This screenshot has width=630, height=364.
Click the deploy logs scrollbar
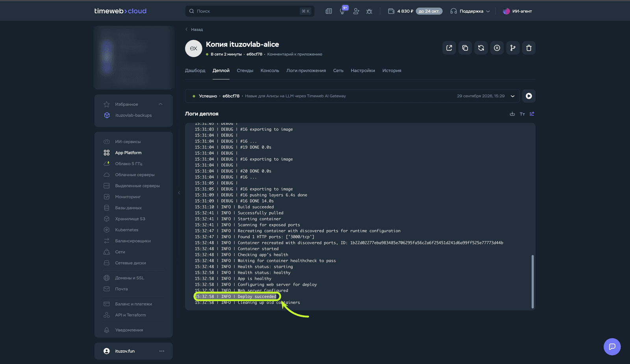pyautogui.click(x=532, y=282)
